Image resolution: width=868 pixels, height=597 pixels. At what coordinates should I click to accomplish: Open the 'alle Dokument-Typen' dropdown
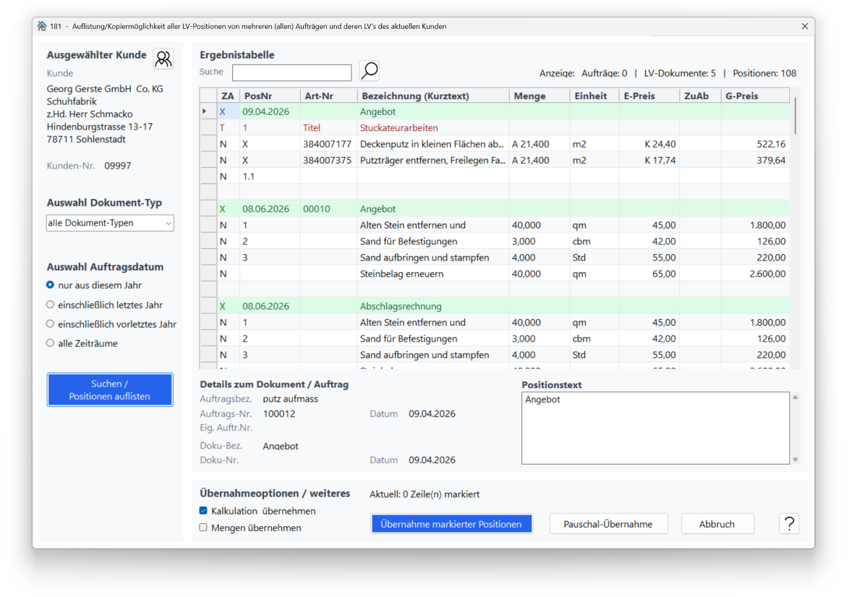pos(110,223)
